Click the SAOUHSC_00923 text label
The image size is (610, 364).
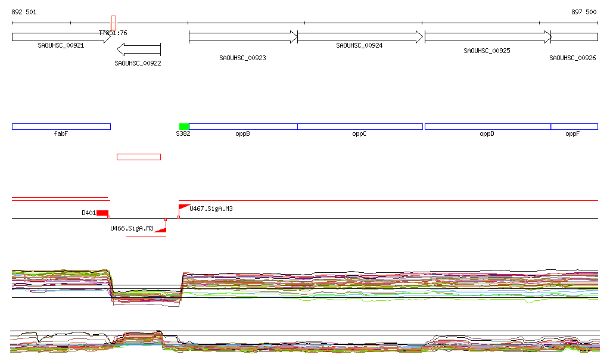tap(242, 58)
